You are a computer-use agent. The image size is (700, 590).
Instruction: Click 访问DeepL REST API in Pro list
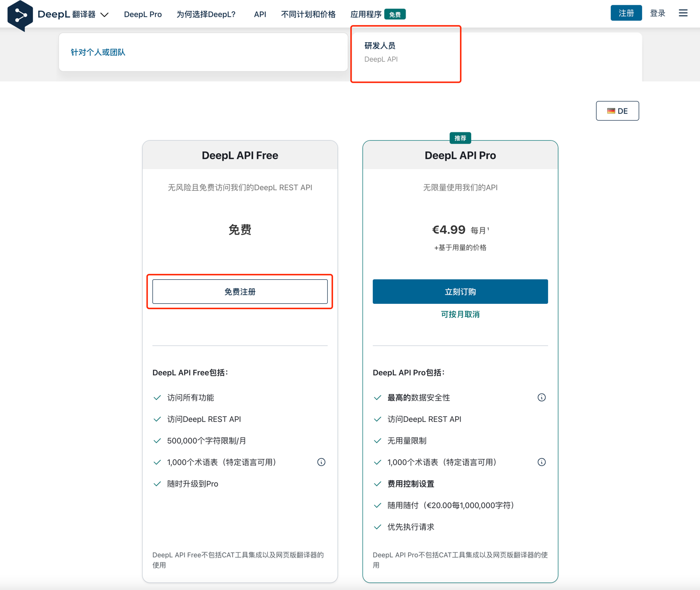coord(424,419)
